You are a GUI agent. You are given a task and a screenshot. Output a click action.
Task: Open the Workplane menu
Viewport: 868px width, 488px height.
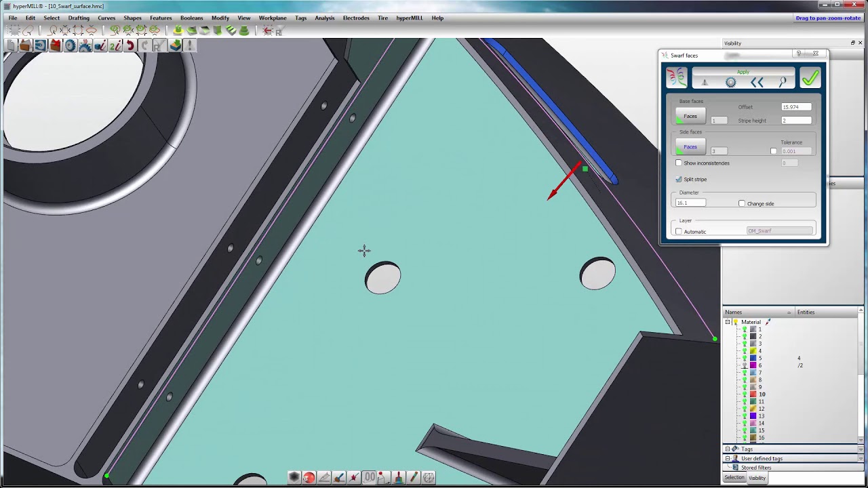(273, 18)
